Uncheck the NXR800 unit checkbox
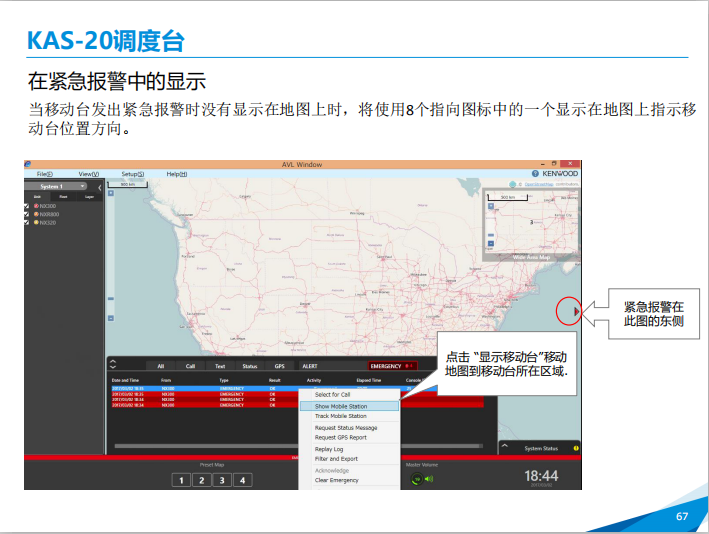 (28, 214)
